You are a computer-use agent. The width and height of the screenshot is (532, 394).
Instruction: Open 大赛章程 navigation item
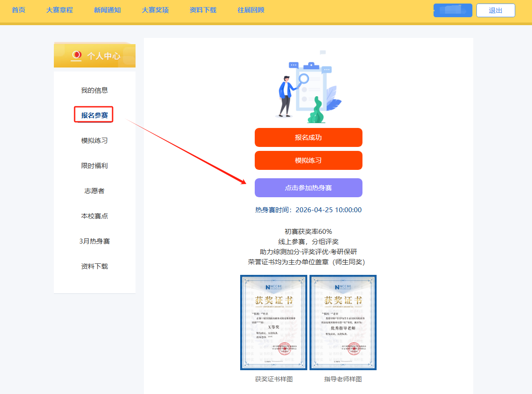click(x=60, y=10)
